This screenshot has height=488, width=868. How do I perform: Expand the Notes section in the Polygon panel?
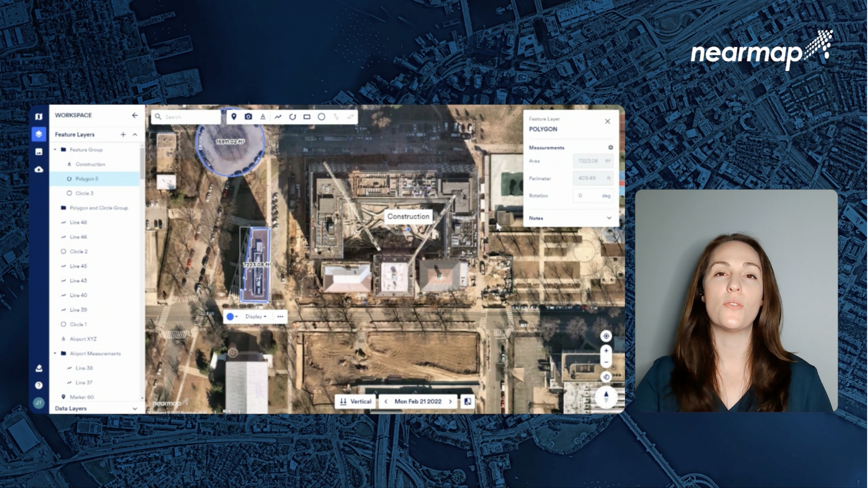[x=609, y=218]
